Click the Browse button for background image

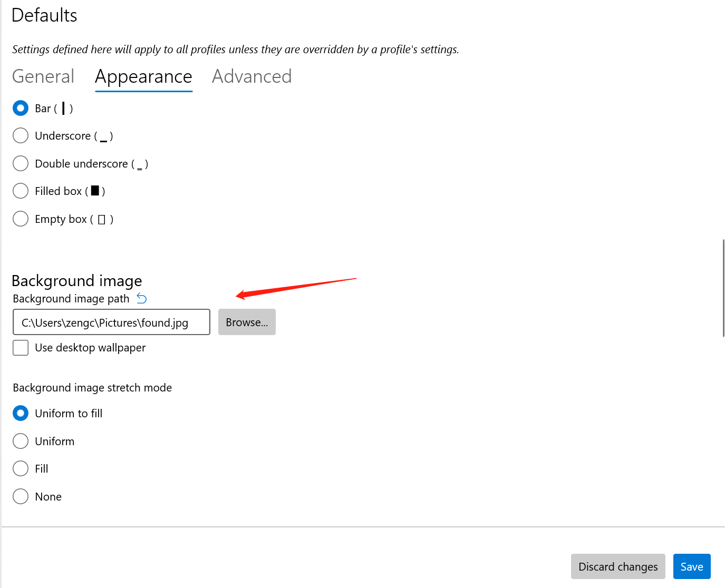247,322
